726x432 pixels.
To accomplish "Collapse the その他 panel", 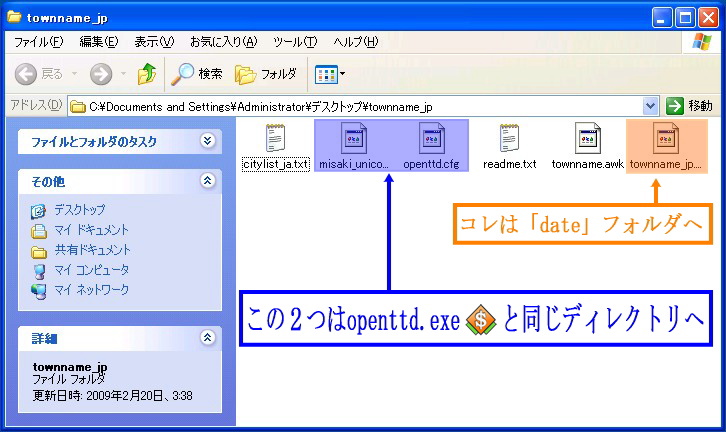I will (x=207, y=180).
